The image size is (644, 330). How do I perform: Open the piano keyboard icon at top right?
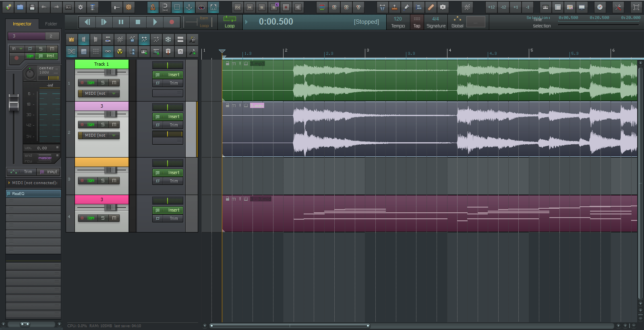tap(545, 7)
